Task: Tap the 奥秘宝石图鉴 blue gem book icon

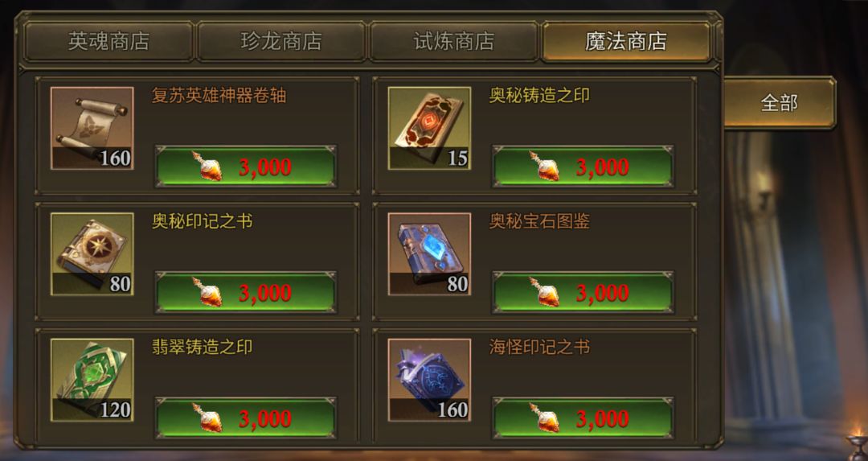Action: pos(429,253)
